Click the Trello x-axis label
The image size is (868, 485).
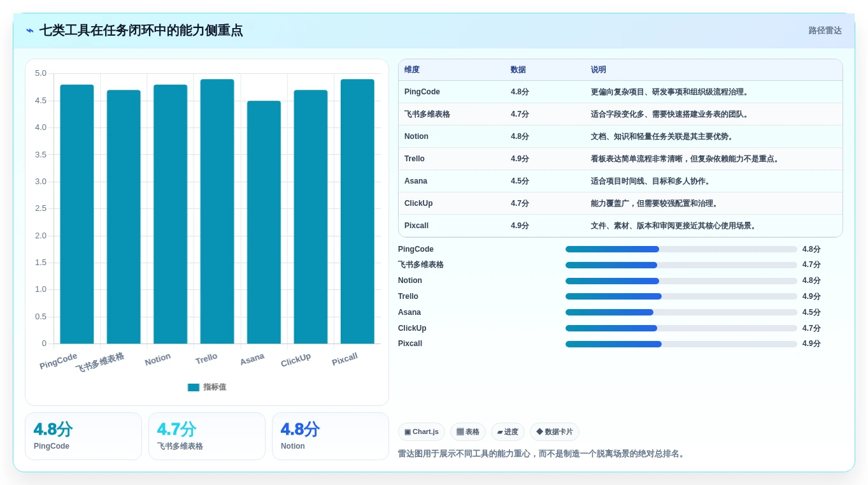pyautogui.click(x=206, y=359)
